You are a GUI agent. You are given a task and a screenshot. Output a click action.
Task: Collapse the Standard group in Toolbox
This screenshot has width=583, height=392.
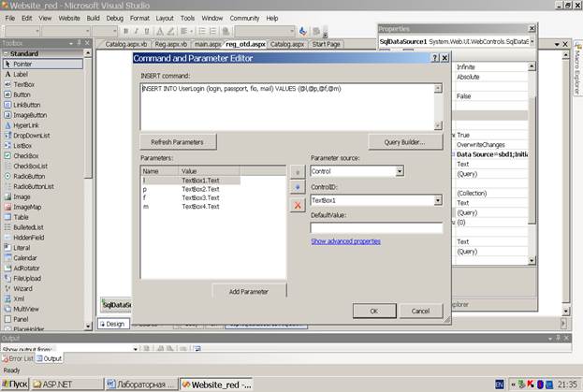point(6,54)
